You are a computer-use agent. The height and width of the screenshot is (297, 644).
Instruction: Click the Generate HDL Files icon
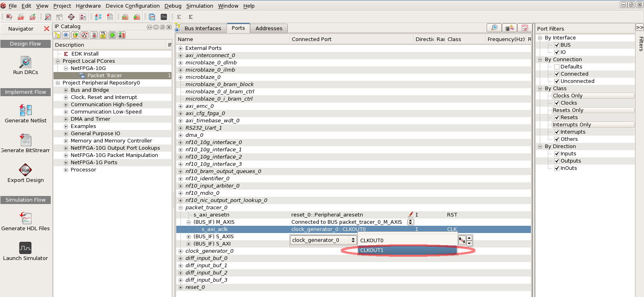click(25, 218)
